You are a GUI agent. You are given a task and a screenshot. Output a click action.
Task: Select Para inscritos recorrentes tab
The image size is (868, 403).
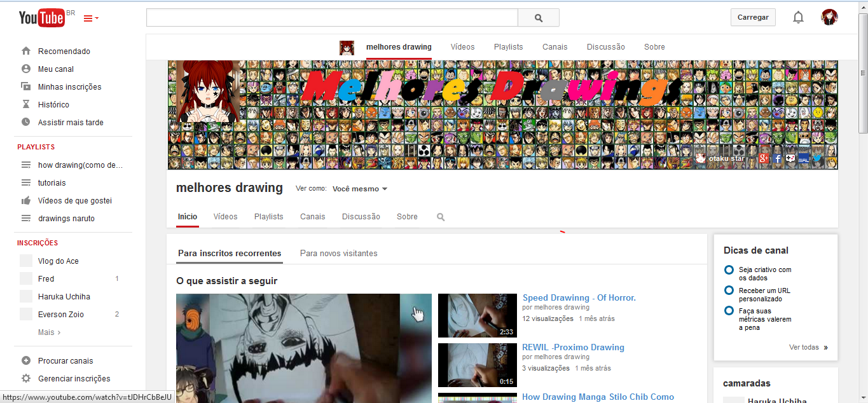(230, 253)
